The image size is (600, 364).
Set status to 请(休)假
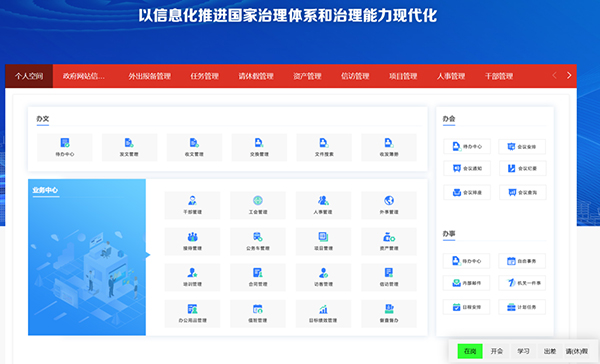click(577, 351)
